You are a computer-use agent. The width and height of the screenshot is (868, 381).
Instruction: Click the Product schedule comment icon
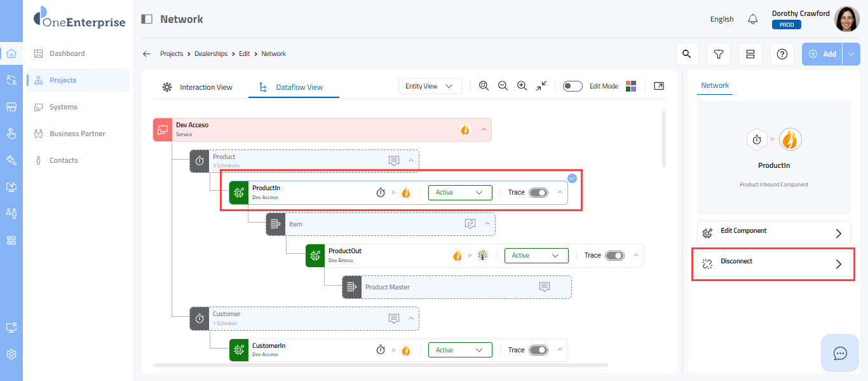(394, 161)
